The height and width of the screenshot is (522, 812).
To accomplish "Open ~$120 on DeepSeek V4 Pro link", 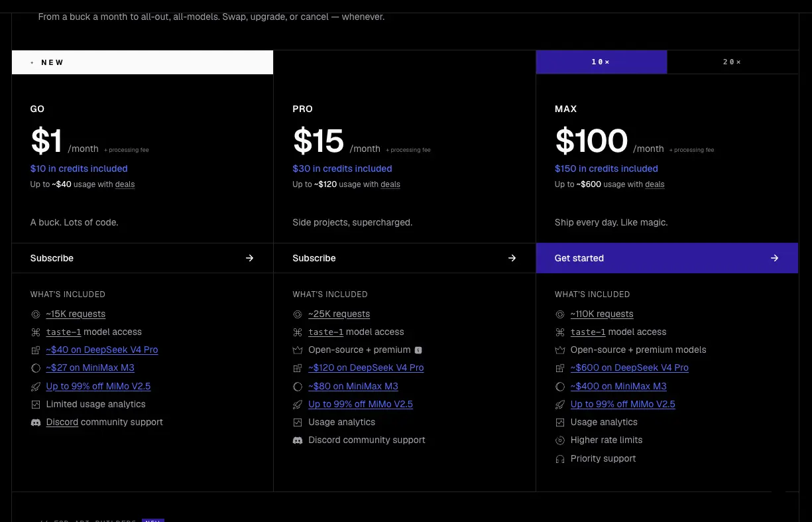I will [366, 367].
